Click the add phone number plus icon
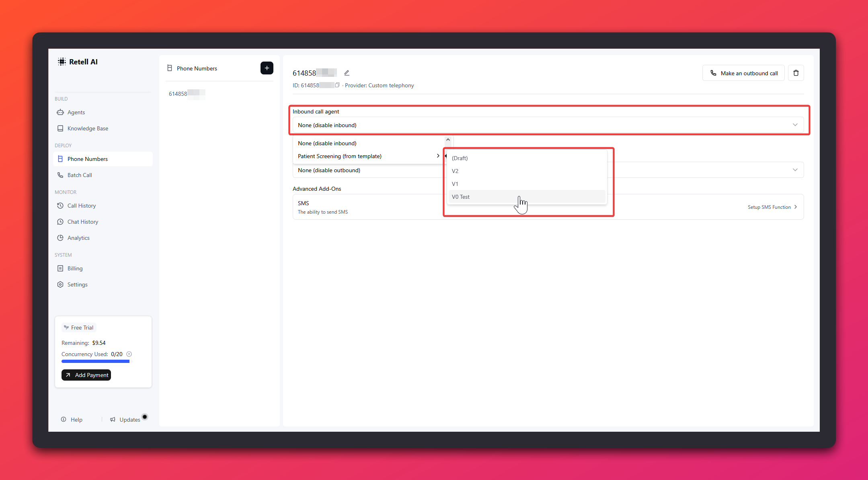The width and height of the screenshot is (868, 480). point(267,68)
